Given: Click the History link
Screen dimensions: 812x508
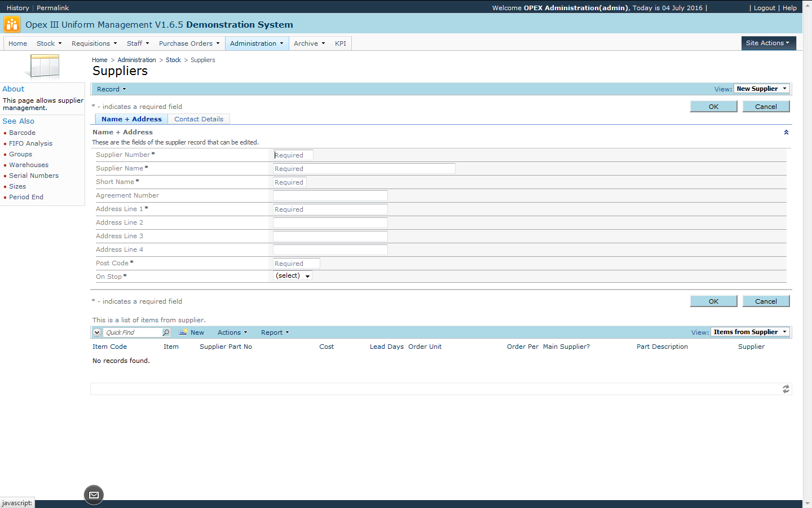Looking at the screenshot, I should (17, 8).
